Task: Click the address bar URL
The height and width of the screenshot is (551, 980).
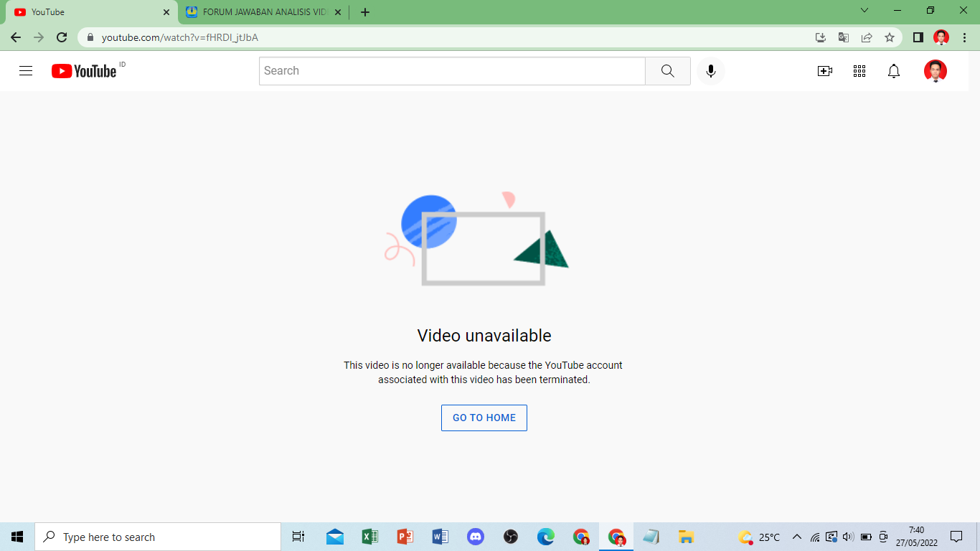Action: [179, 37]
